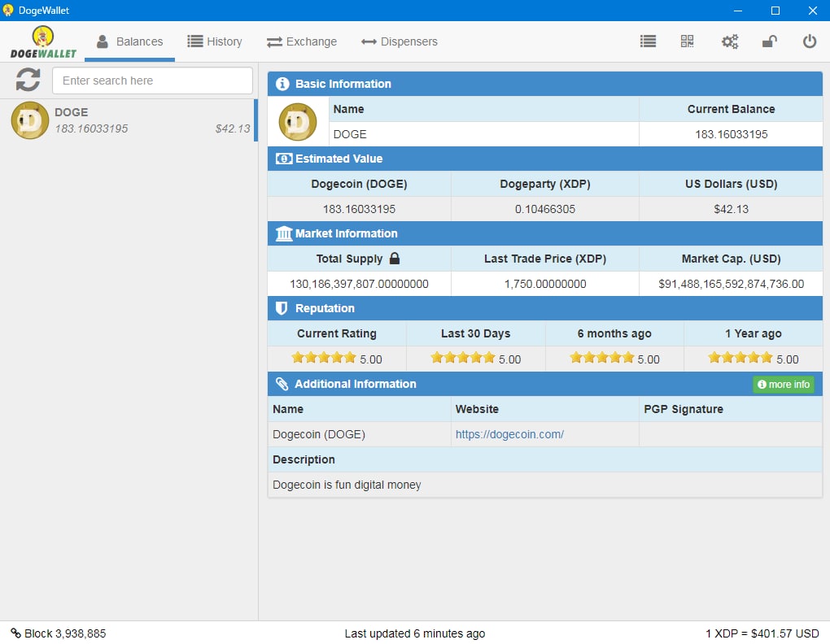Click the 6 months ago rating stars
The height and width of the screenshot is (644, 830).
tap(602, 358)
